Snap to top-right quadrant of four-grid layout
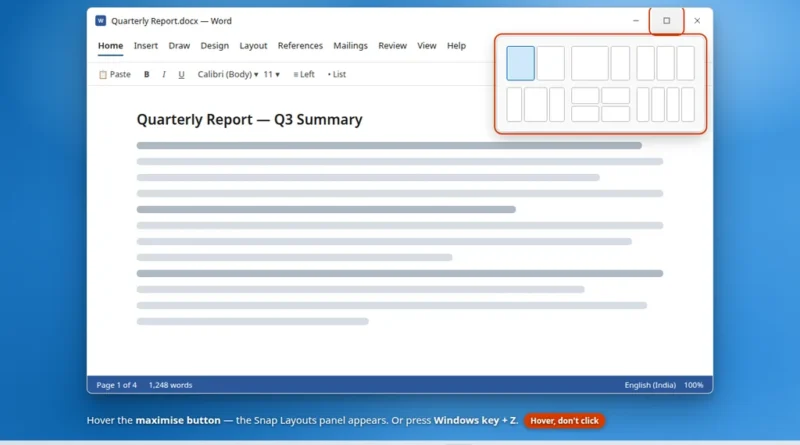800x445 pixels. point(616,95)
